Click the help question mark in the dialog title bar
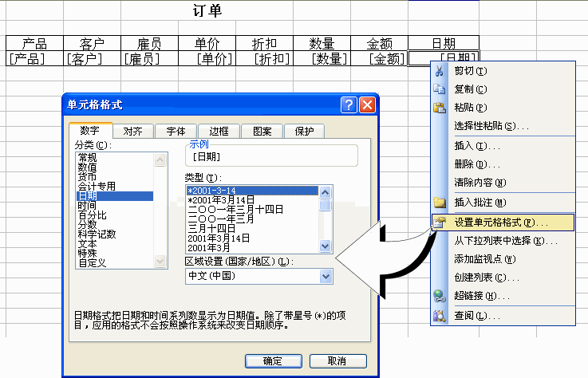 click(x=348, y=105)
